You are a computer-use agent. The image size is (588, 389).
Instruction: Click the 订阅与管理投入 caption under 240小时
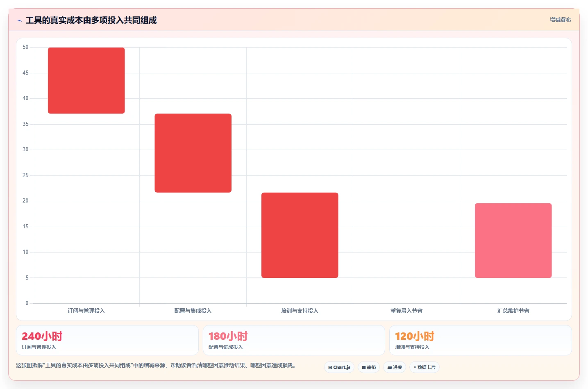pos(39,347)
